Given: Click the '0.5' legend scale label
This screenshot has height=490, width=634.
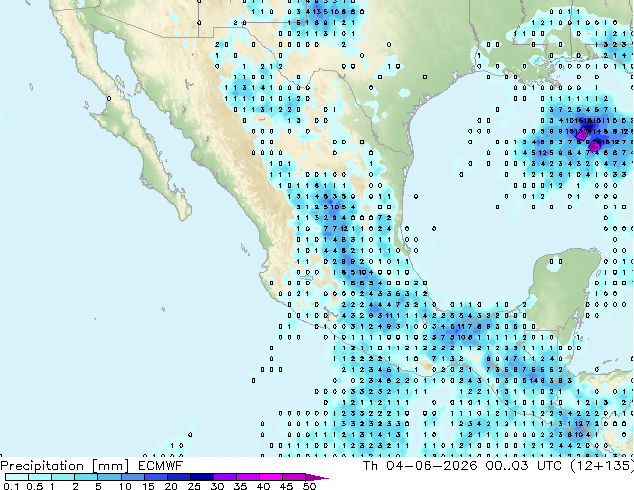Looking at the screenshot, I should coord(35,486).
